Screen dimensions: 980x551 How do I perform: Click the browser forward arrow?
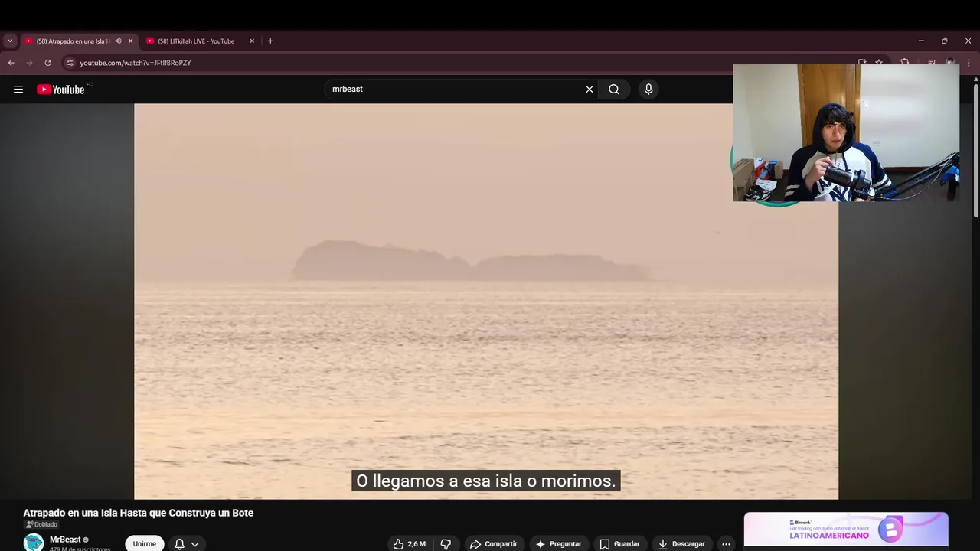tap(30, 63)
